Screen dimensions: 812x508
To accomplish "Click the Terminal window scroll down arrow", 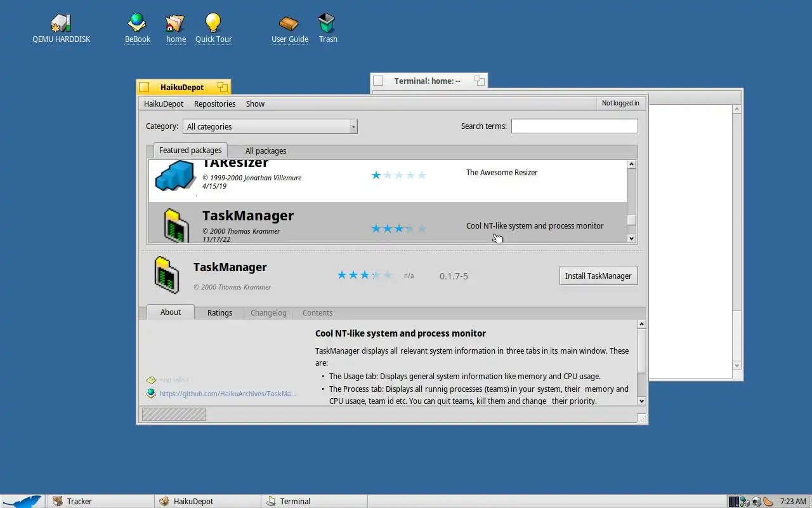I will [737, 365].
